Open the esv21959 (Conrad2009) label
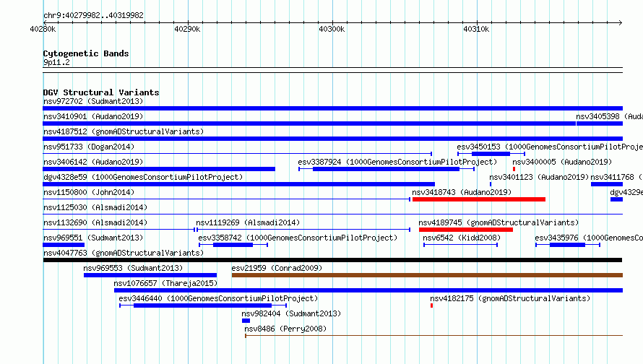This screenshot has height=364, width=643. 277,268
